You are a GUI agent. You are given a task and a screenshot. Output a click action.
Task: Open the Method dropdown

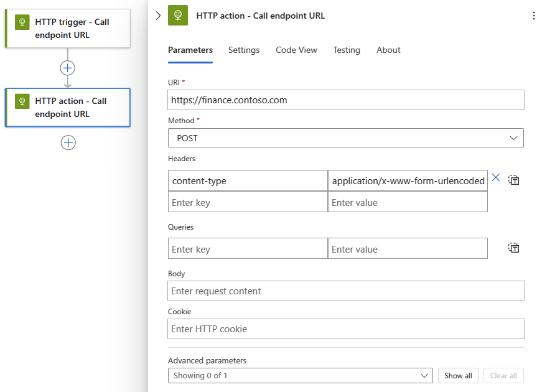345,138
